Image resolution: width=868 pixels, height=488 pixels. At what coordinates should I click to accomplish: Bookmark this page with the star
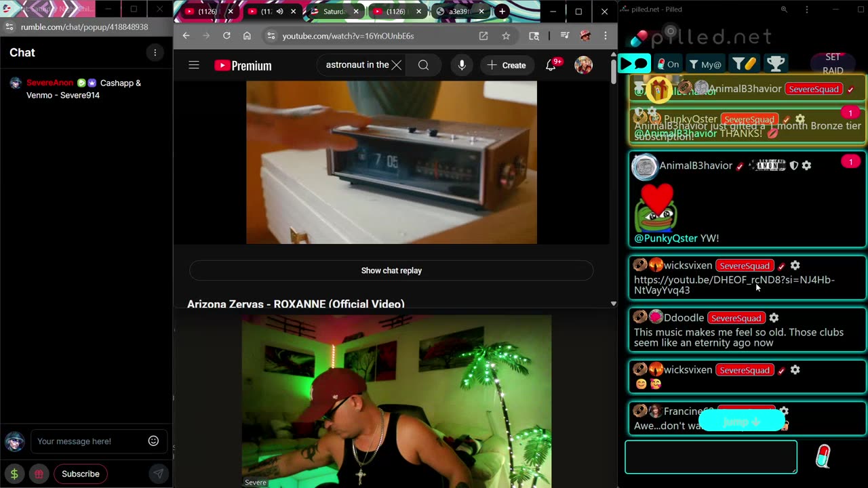pyautogui.click(x=506, y=36)
